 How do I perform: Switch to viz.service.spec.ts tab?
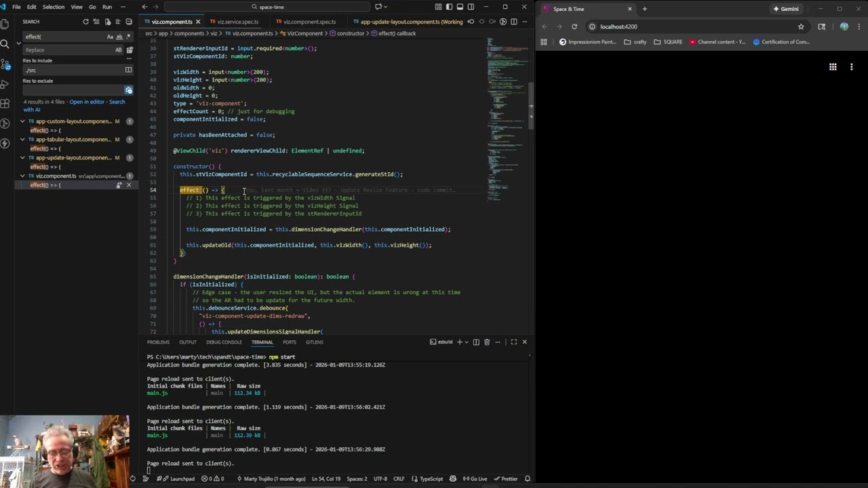click(237, 22)
